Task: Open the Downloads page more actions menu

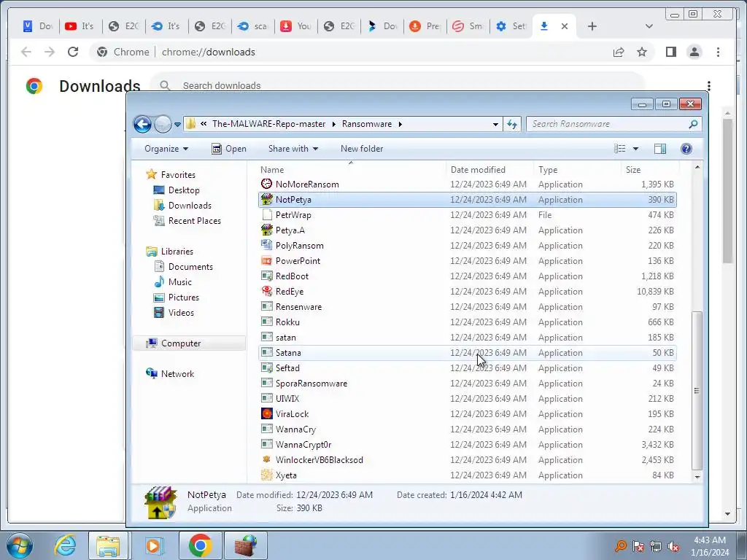Action: (709, 86)
